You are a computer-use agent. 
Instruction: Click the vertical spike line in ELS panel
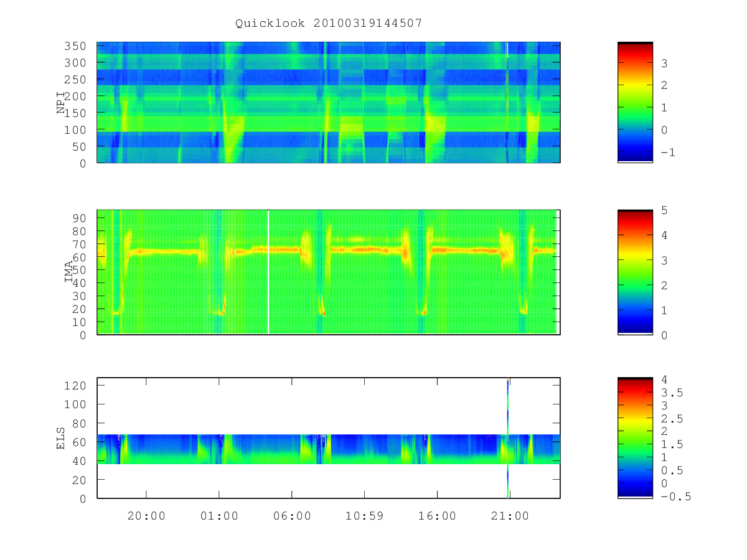(508, 438)
